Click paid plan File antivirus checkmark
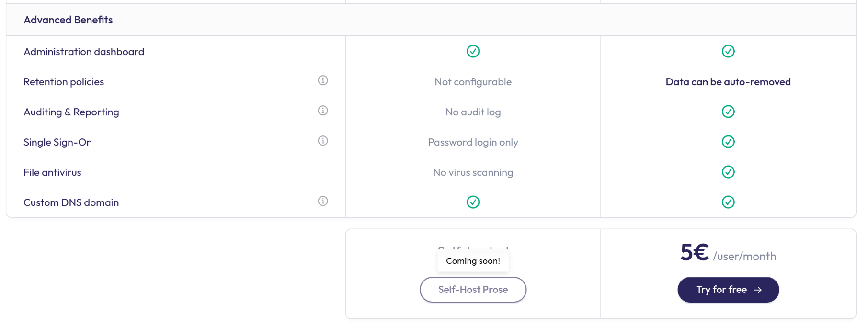This screenshot has height=326, width=868. pos(728,172)
